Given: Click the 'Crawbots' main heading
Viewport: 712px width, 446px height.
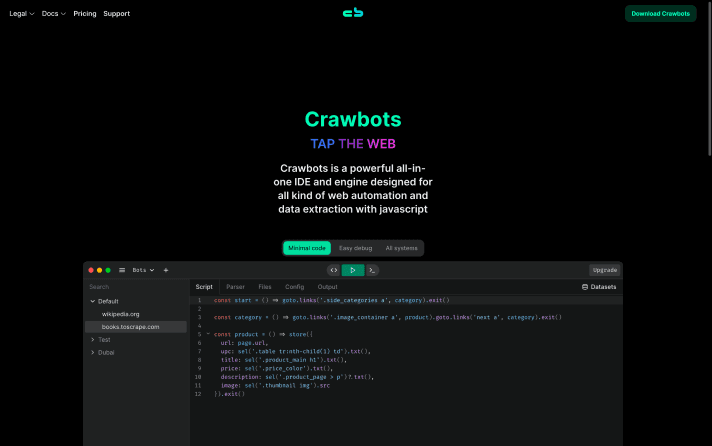Looking at the screenshot, I should [353, 119].
